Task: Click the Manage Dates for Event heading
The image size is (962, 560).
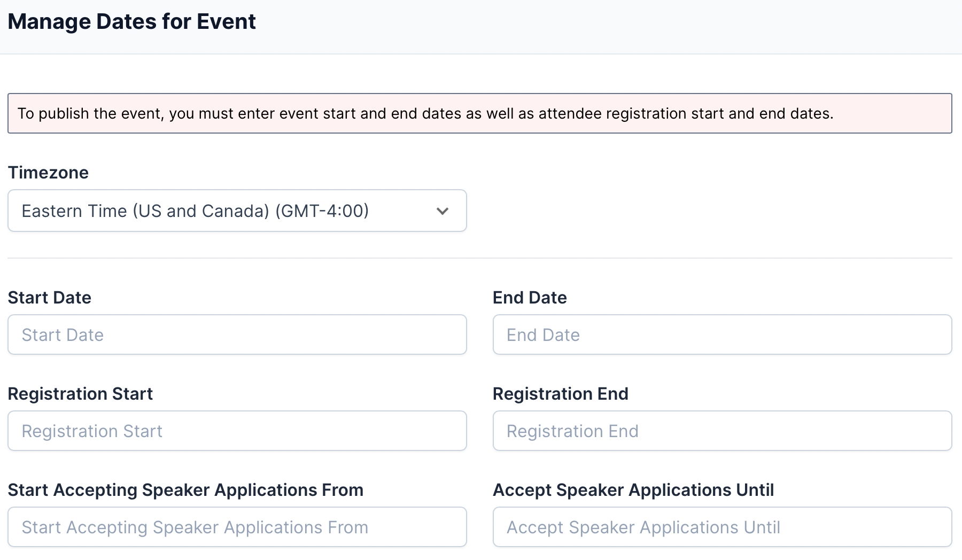Action: click(131, 22)
